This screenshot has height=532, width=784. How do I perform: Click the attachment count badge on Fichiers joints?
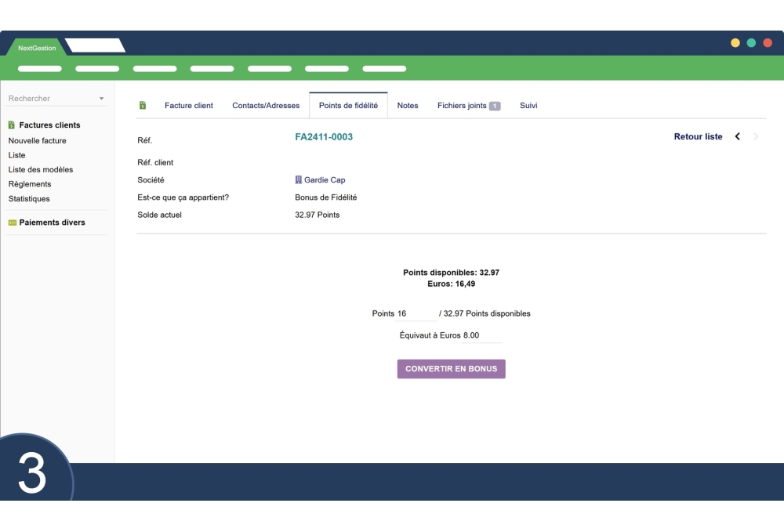tap(495, 106)
